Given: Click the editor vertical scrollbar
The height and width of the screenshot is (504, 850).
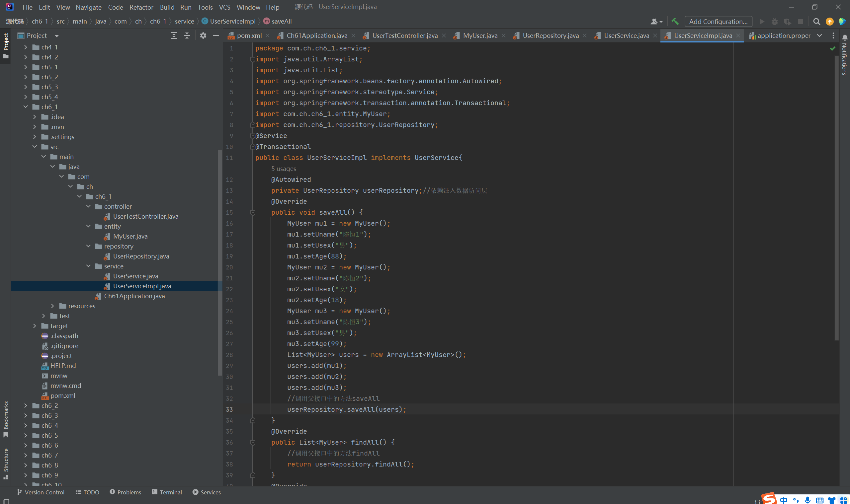Looking at the screenshot, I should (x=836, y=197).
